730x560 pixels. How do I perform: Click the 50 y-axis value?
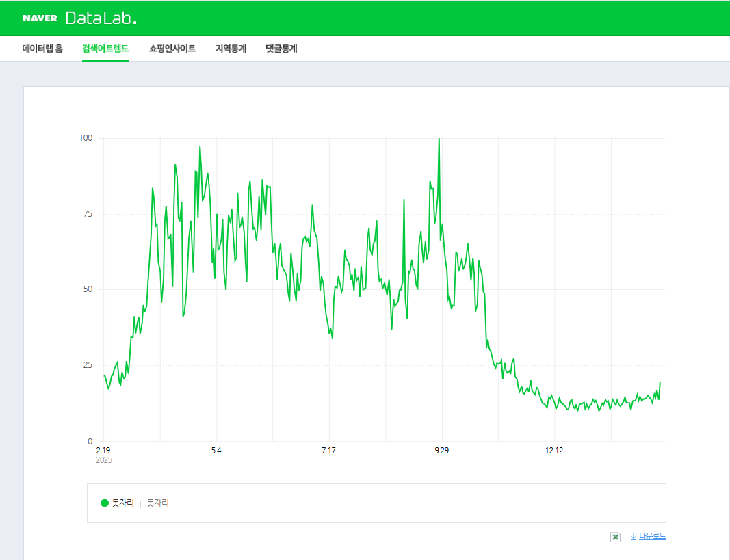pyautogui.click(x=88, y=289)
